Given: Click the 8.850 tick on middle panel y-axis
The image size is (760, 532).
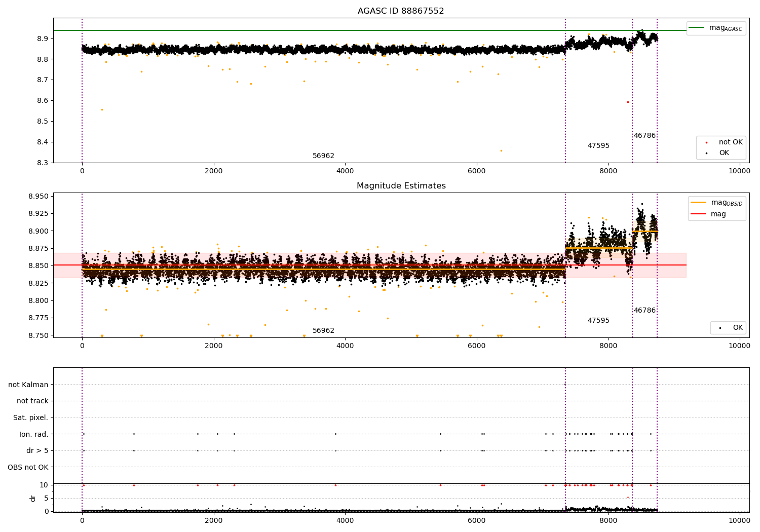Looking at the screenshot, I should point(38,265).
